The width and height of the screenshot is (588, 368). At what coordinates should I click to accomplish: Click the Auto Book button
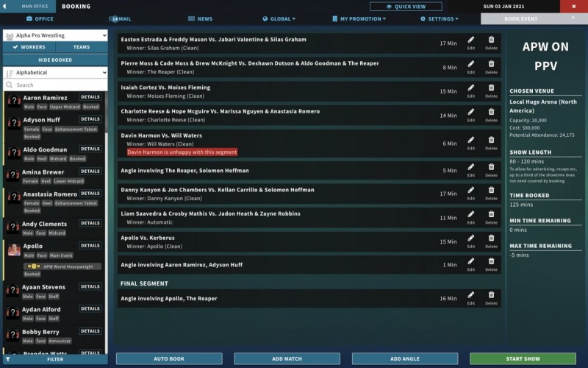(169, 358)
